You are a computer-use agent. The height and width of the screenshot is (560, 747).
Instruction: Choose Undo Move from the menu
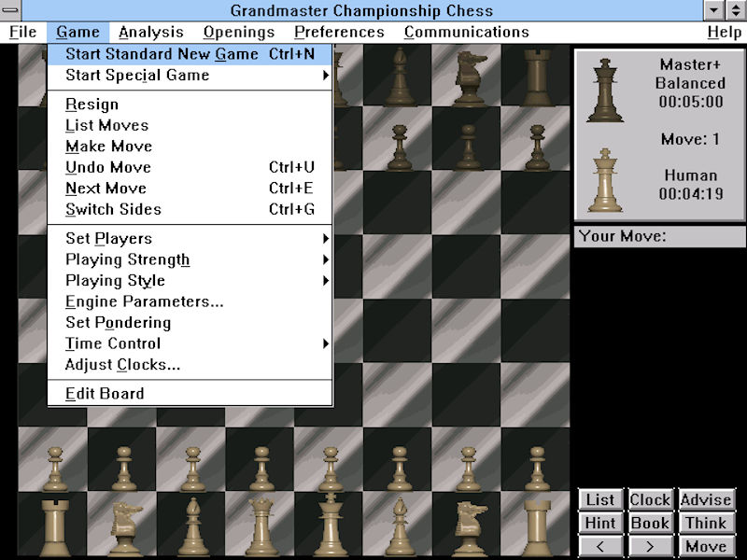tap(190, 167)
